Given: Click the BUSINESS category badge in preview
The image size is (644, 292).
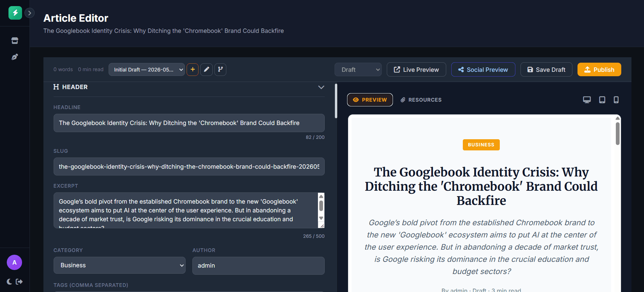Looking at the screenshot, I should [x=481, y=145].
